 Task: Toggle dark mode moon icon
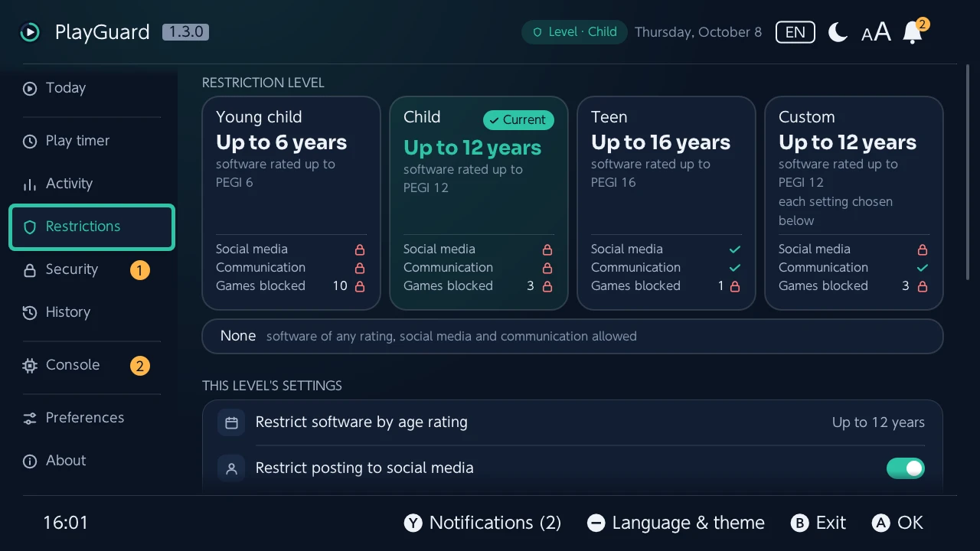pyautogui.click(x=838, y=32)
